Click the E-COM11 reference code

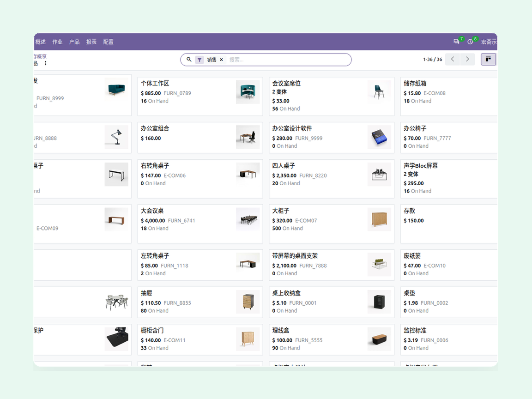175,340
